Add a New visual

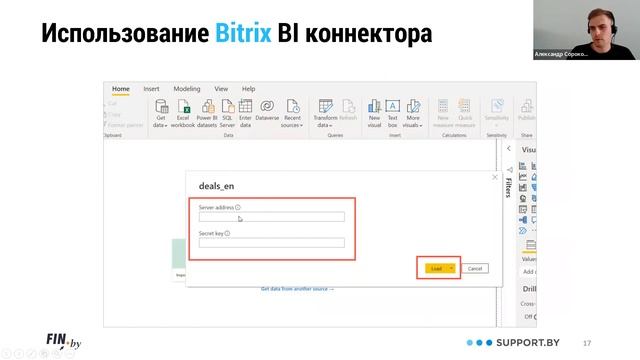pyautogui.click(x=374, y=113)
